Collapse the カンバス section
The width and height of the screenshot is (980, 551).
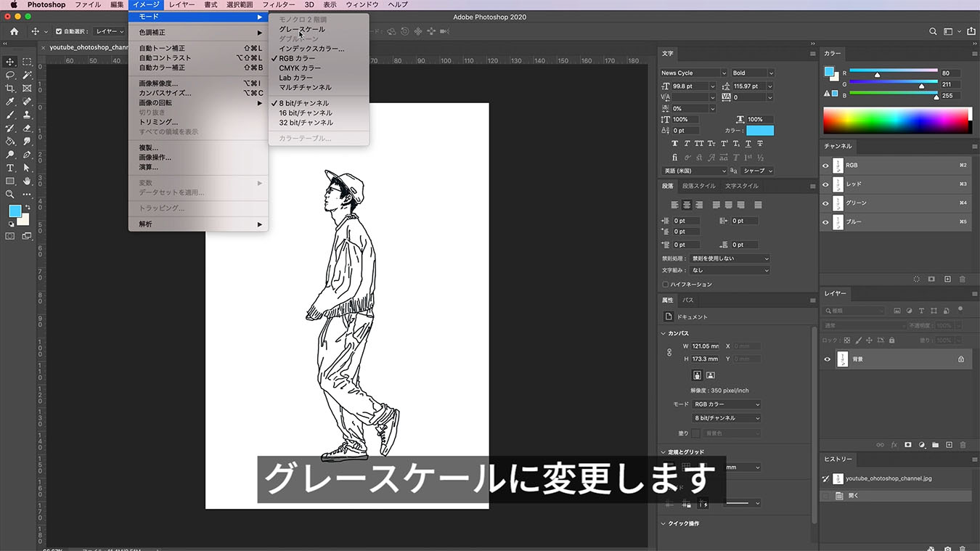pyautogui.click(x=663, y=333)
